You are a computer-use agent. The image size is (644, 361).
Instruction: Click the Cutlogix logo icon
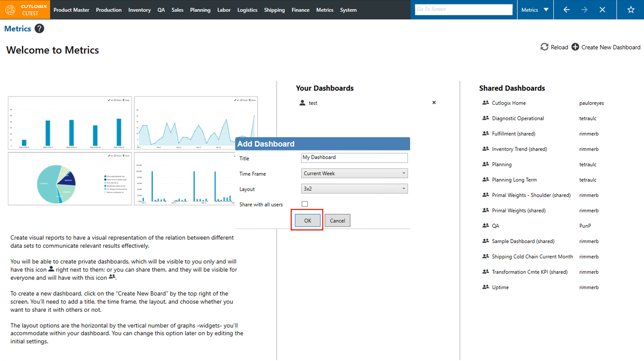[10, 9]
